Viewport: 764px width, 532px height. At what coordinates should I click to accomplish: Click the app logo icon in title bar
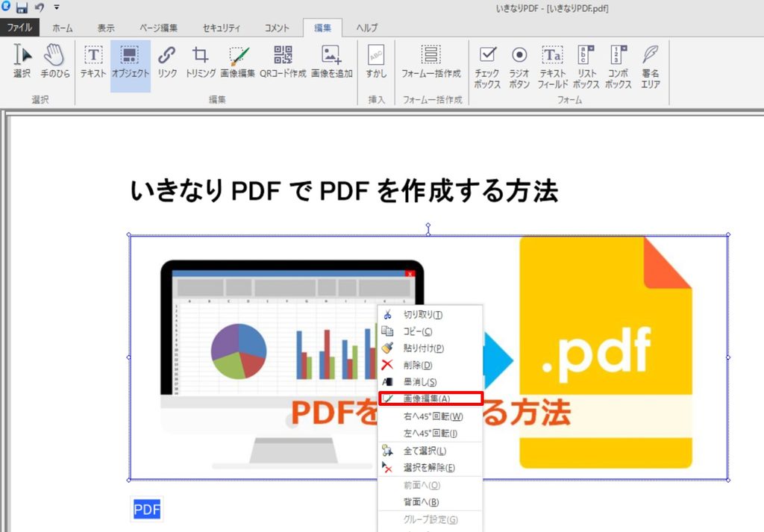pos(6,6)
